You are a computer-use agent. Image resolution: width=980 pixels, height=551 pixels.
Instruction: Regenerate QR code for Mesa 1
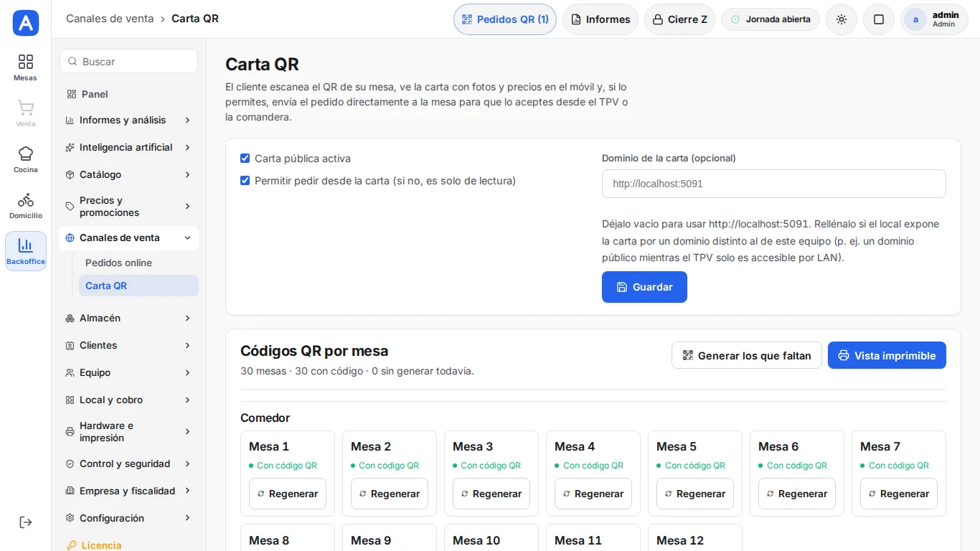click(288, 494)
